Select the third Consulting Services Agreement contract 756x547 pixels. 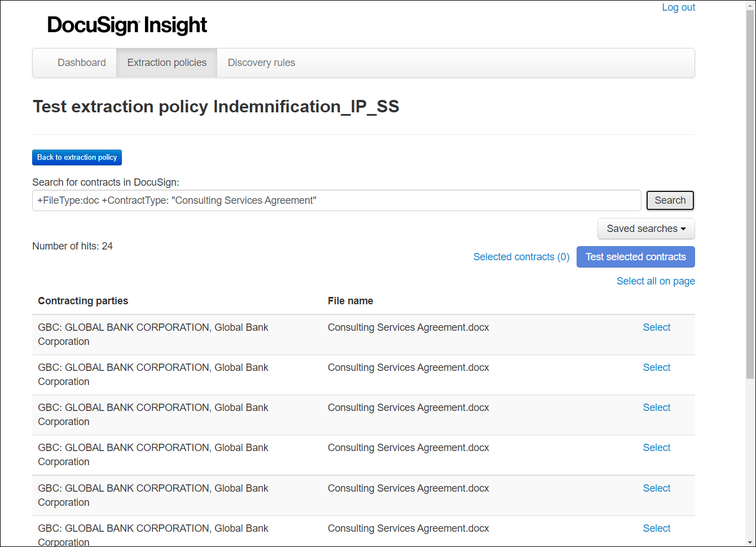click(x=656, y=407)
